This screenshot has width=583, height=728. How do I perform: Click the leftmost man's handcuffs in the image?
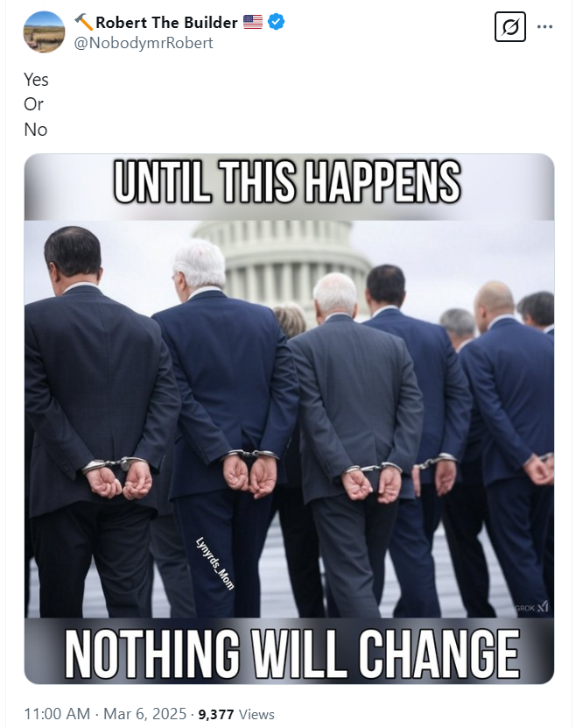[115, 465]
